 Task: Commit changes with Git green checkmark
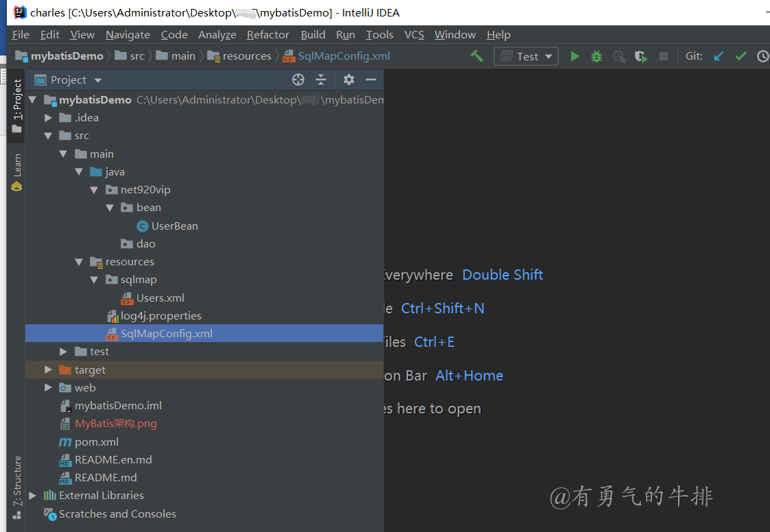coord(741,56)
